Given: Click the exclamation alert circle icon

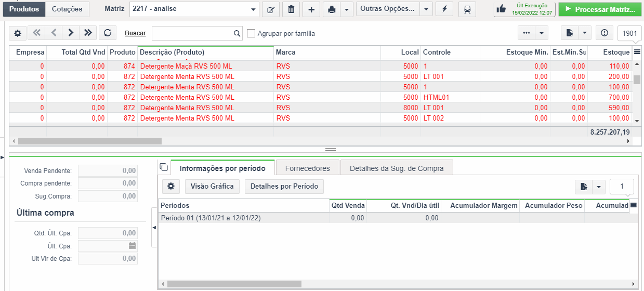Looking at the screenshot, I should 604,33.
